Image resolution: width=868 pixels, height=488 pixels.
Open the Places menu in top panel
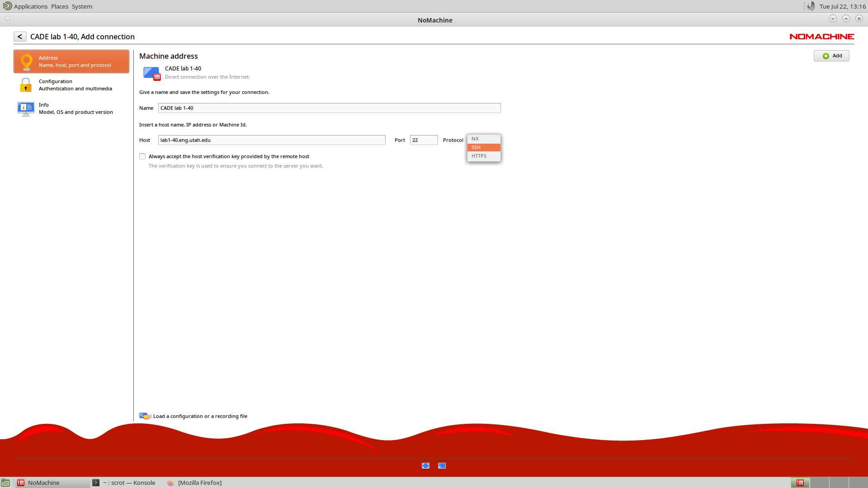[60, 6]
